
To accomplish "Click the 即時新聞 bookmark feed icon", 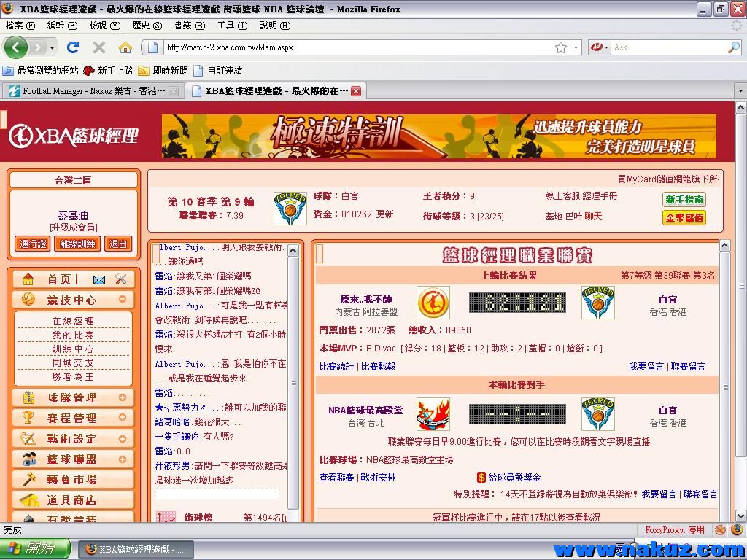I will [144, 71].
